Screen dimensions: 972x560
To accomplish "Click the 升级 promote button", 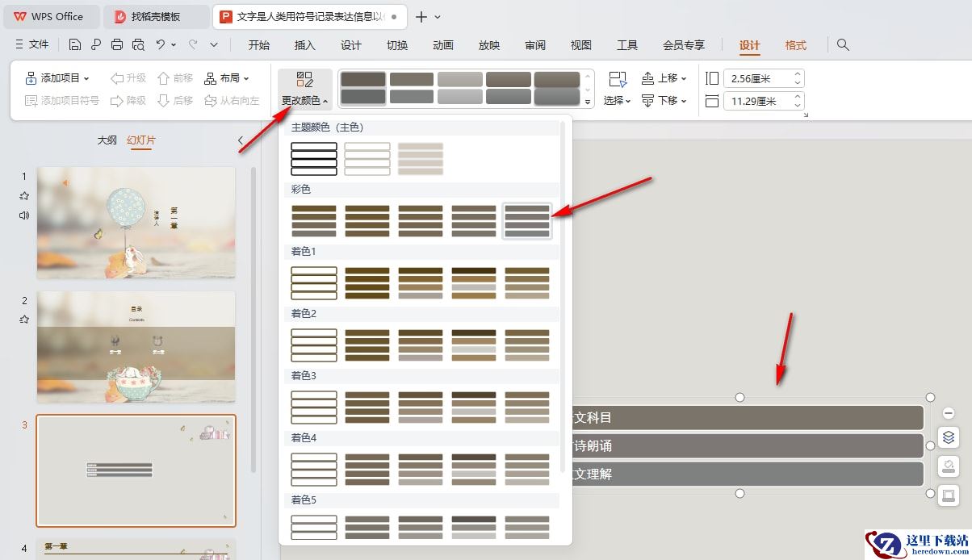I will pos(128,78).
